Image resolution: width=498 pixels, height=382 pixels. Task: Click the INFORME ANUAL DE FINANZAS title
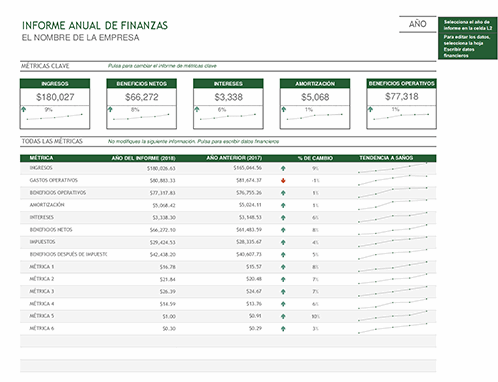(95, 26)
